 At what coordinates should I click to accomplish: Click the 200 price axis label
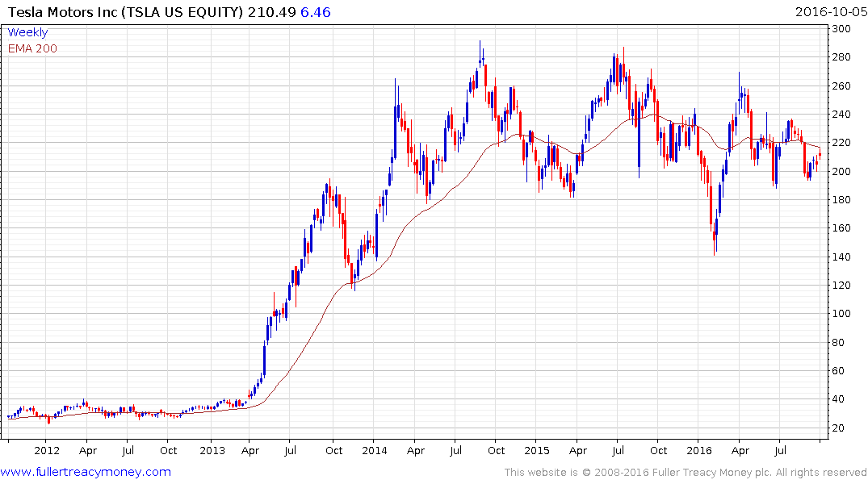pos(841,172)
